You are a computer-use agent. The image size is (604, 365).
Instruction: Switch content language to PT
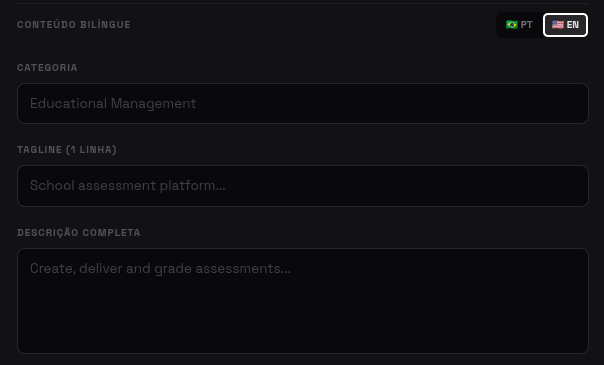click(519, 25)
